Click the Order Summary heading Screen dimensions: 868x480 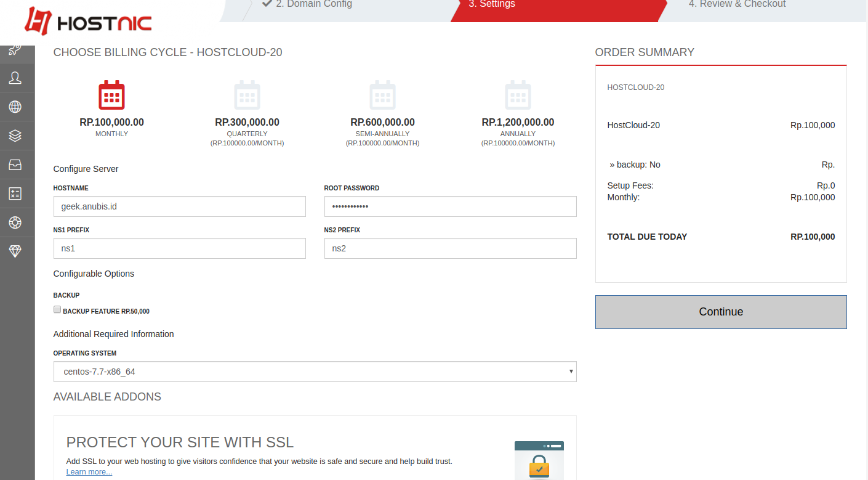645,52
